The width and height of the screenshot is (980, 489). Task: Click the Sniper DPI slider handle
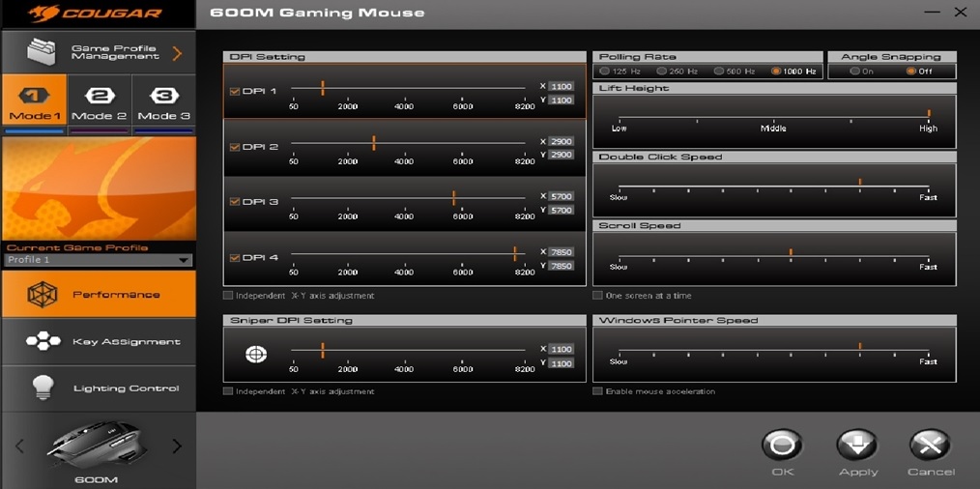pyautogui.click(x=323, y=350)
